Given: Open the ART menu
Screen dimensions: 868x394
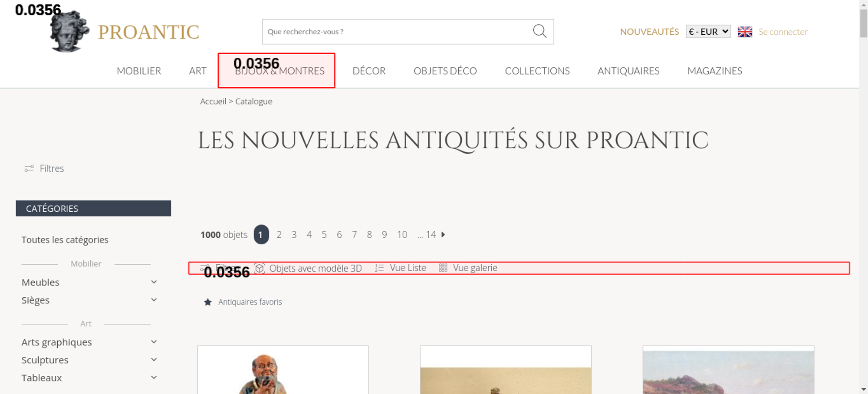Looking at the screenshot, I should pyautogui.click(x=197, y=71).
